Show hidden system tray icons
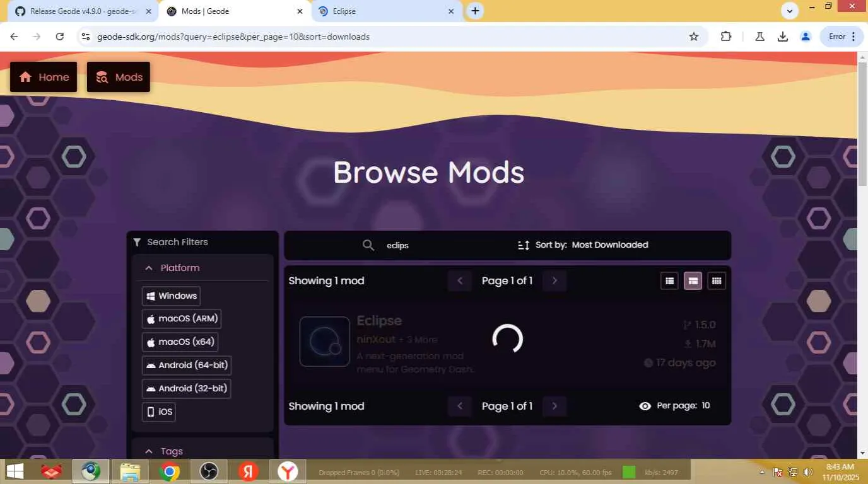Viewport: 868px width, 484px height. 763,472
